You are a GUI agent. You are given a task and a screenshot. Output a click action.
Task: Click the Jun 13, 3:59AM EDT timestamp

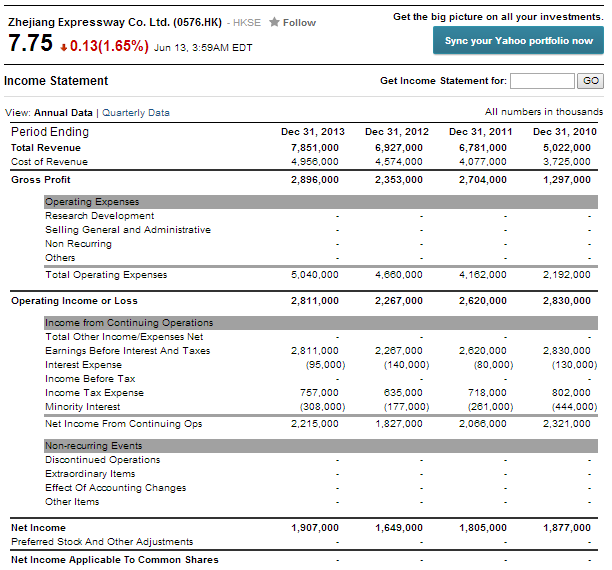pyautogui.click(x=203, y=48)
